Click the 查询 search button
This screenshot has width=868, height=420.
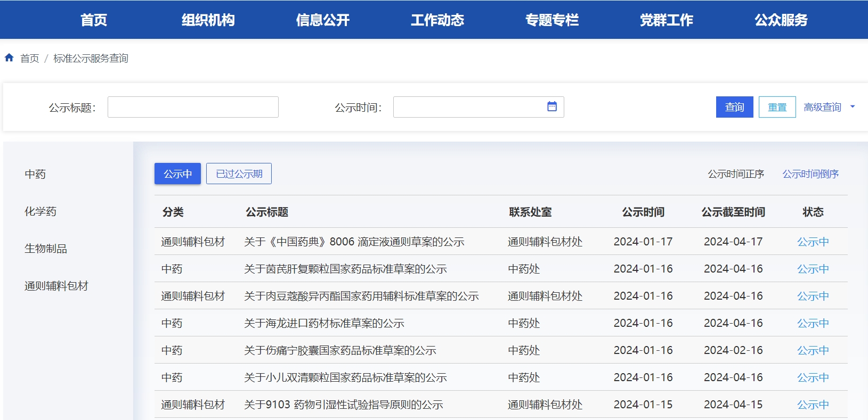click(x=734, y=107)
